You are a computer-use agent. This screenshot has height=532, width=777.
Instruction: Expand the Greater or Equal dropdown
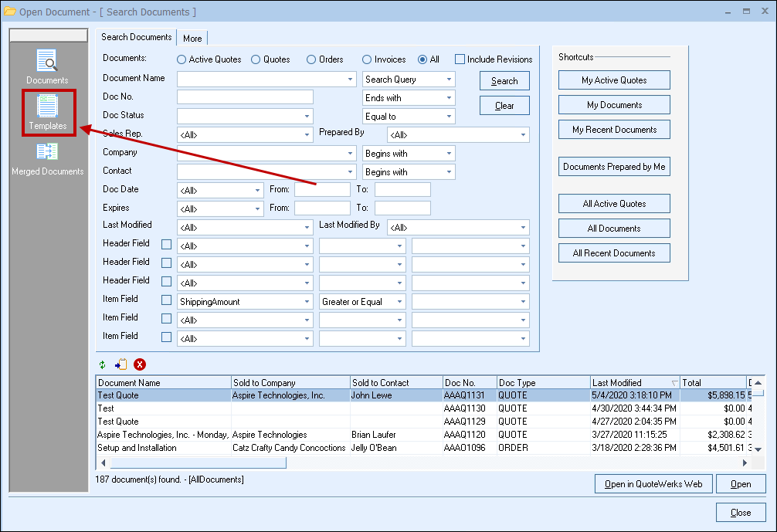pyautogui.click(x=399, y=302)
